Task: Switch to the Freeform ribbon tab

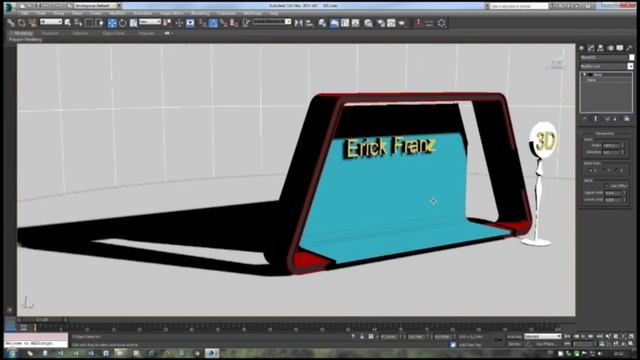Action: (x=50, y=33)
